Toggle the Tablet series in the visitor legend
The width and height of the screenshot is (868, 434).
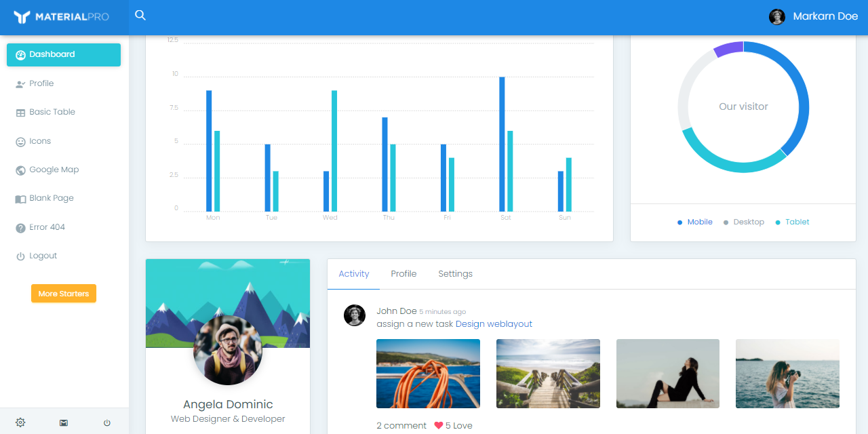[x=792, y=222]
